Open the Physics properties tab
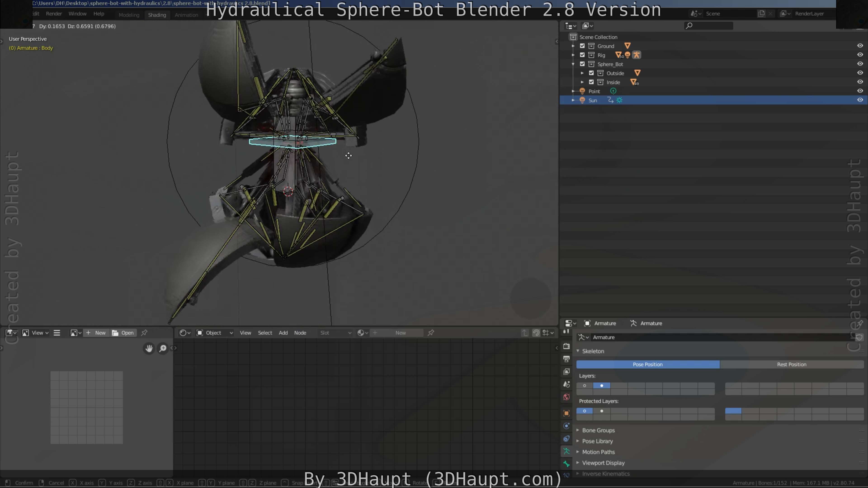The image size is (868, 488). tap(566, 426)
